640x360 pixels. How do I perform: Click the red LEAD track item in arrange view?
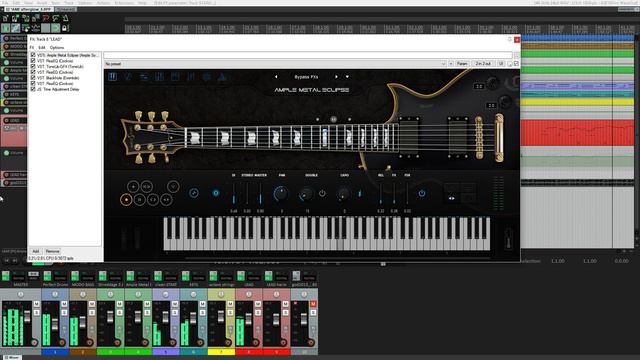point(577,132)
